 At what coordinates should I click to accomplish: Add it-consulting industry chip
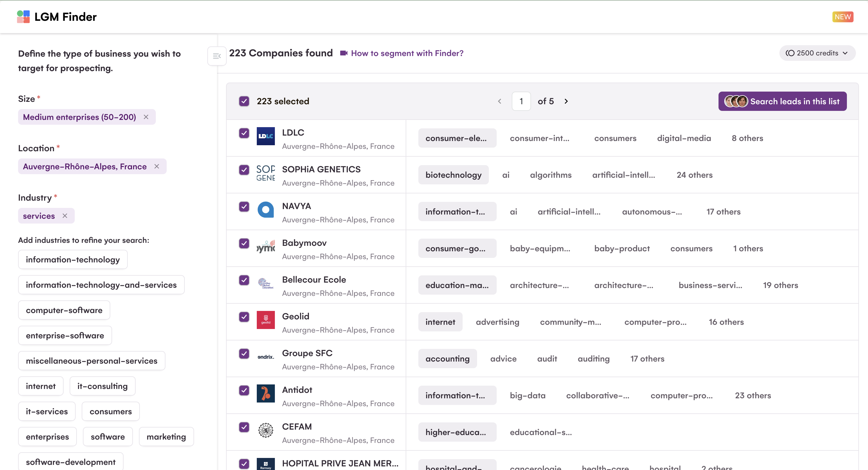[102, 386]
